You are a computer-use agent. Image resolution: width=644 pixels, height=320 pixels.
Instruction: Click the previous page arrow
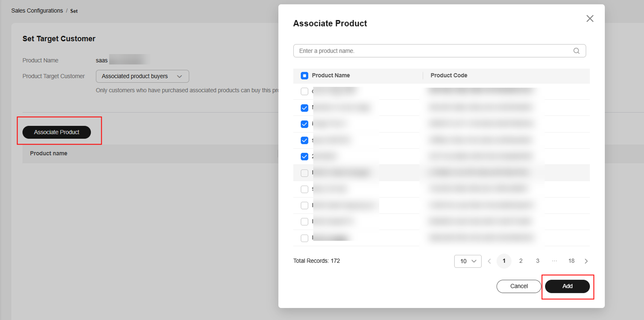point(489,261)
